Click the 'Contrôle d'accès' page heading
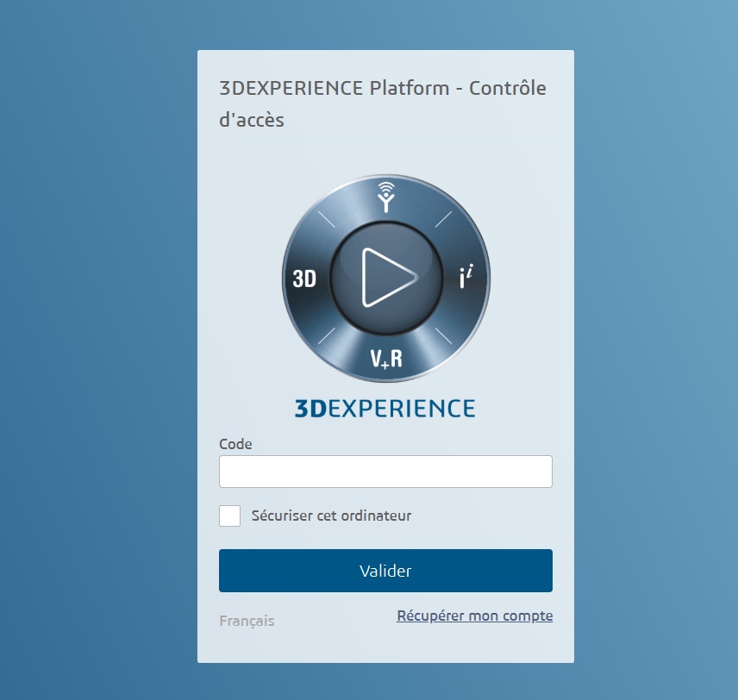738x700 pixels. pos(383,103)
